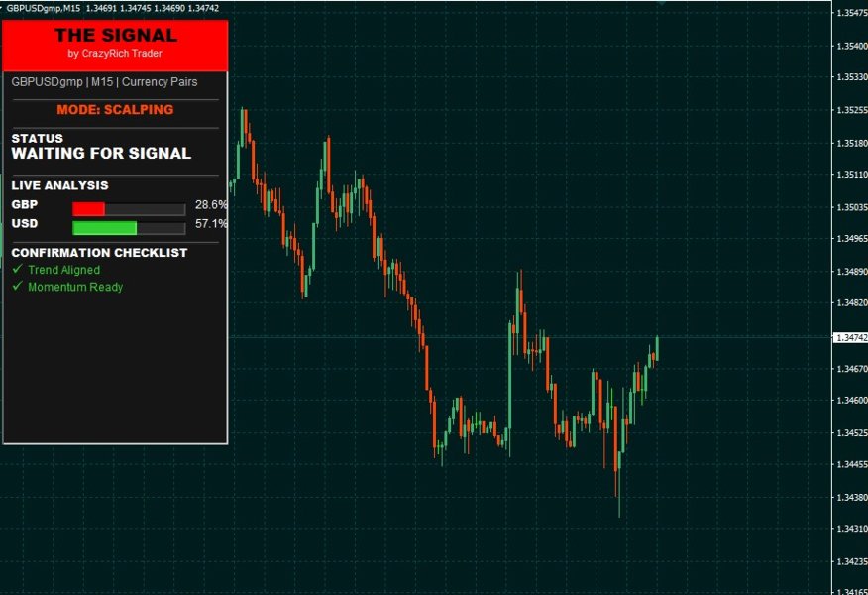
Task: Click the STATUS heading
Action: coord(37,139)
